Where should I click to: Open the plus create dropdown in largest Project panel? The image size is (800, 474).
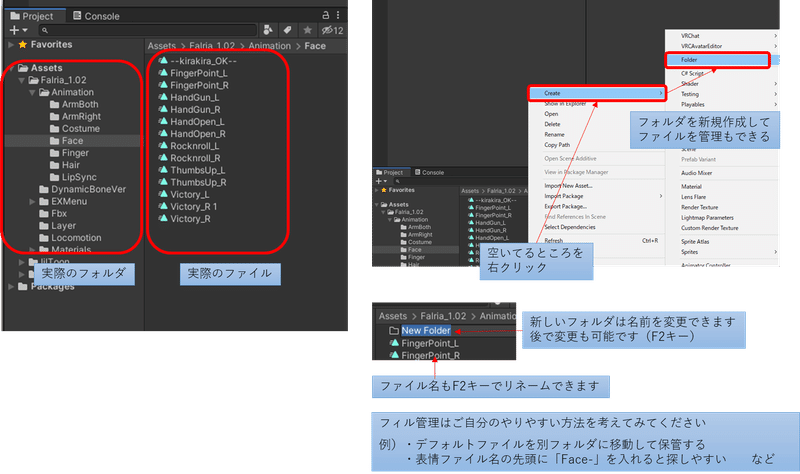(x=18, y=30)
